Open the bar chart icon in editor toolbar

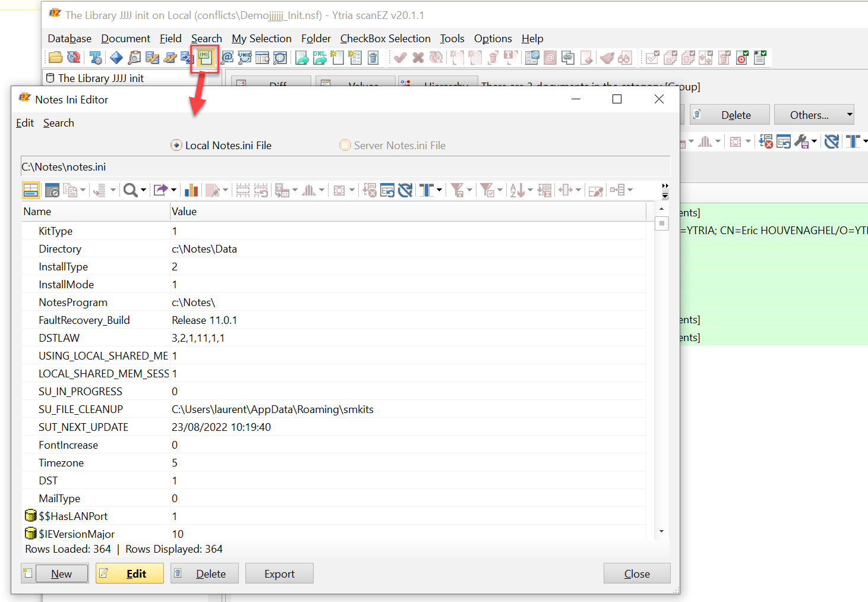tap(191, 190)
